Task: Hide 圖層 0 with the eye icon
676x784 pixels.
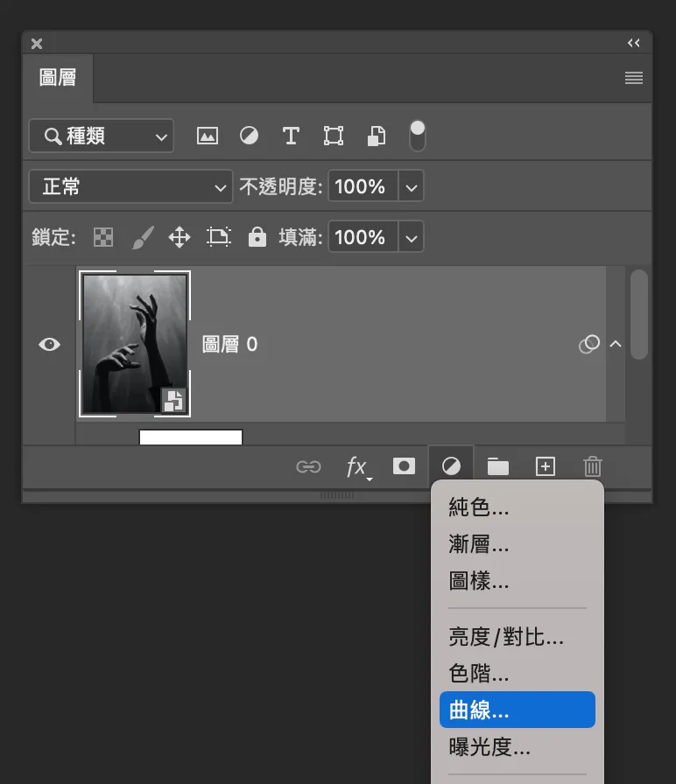Action: click(x=50, y=344)
